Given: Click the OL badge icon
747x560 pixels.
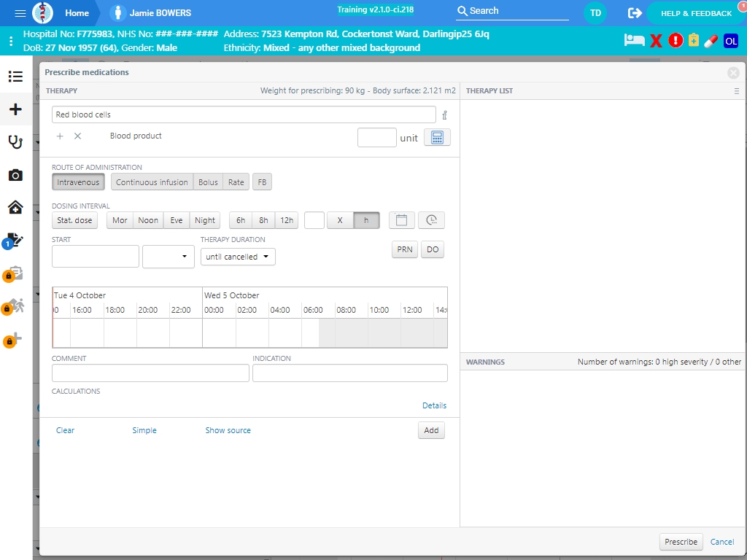Looking at the screenshot, I should click(731, 41).
